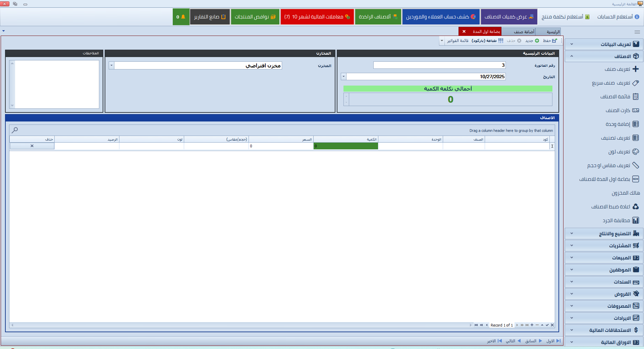Open نواقص المنتجات shortcut
This screenshot has width=644, height=349.
pos(255,17)
